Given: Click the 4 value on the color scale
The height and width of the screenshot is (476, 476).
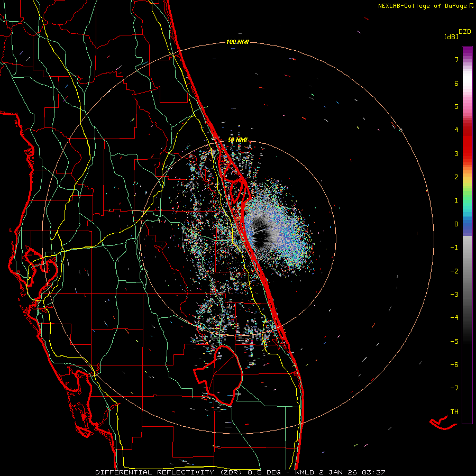Looking at the screenshot, I should click(456, 130).
